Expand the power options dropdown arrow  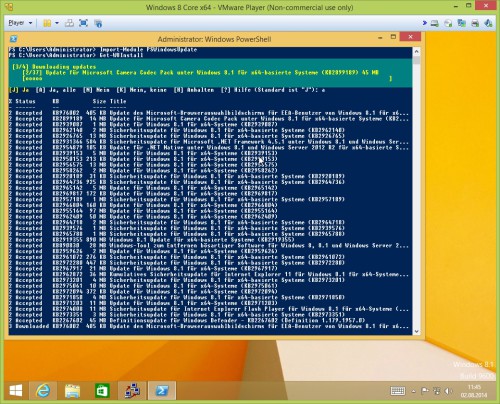(x=57, y=23)
